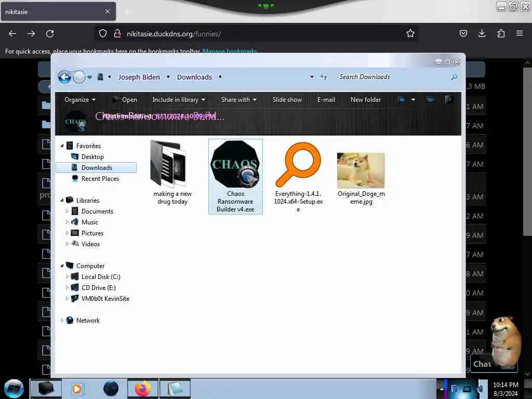Collapse the Favorites tree group

coord(62,146)
